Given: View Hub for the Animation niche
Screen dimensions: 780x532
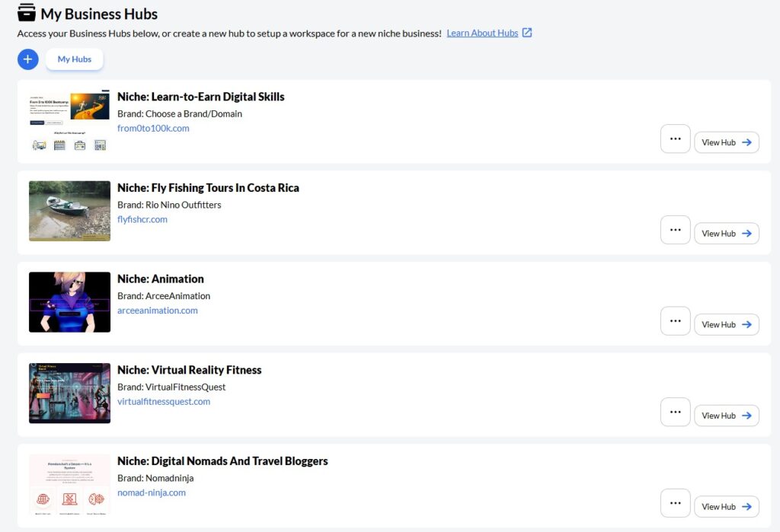Looking at the screenshot, I should click(726, 324).
